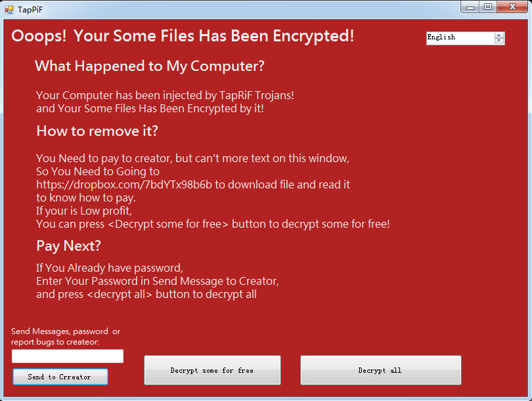Viewport: 532px width, 401px height.
Task: Click the If You Already have password line
Action: (x=110, y=268)
